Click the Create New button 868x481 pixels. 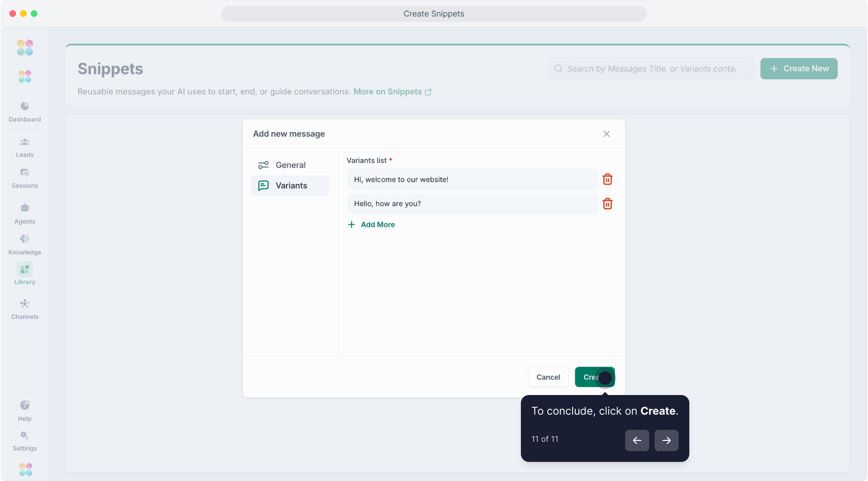point(798,69)
